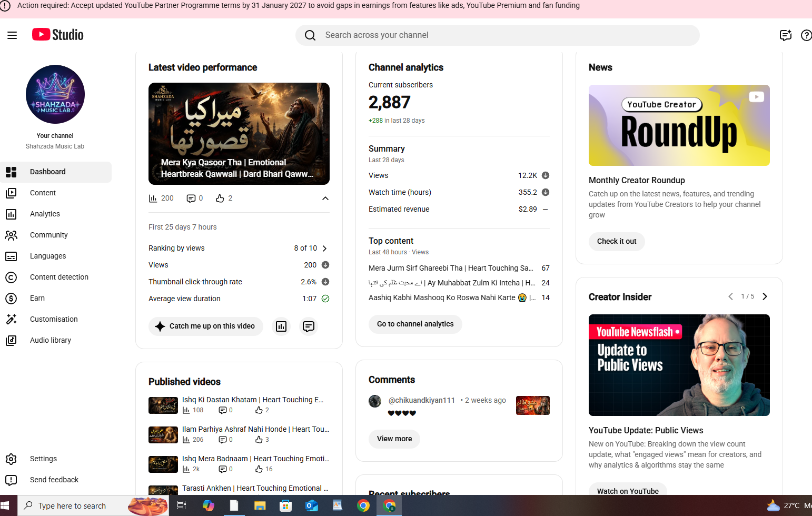
Task: Click the Shahzada Music Lab channel avatar
Action: pyautogui.click(x=55, y=94)
